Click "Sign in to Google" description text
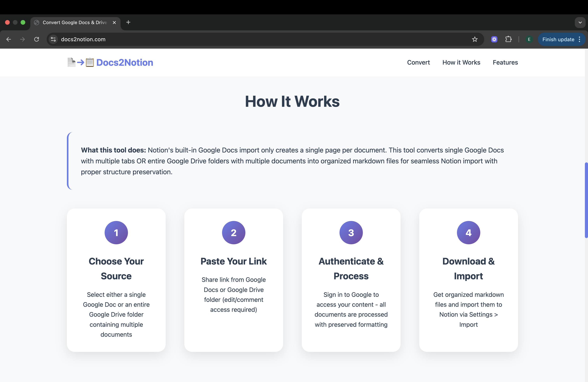Viewport: 588px width, 382px height. [351, 309]
